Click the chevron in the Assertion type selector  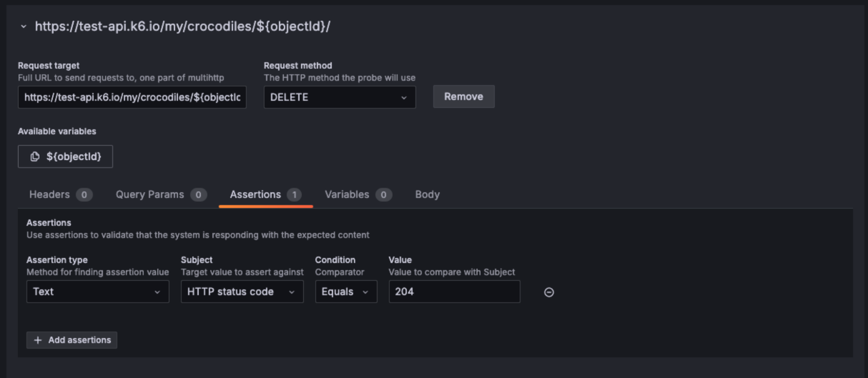tap(158, 292)
